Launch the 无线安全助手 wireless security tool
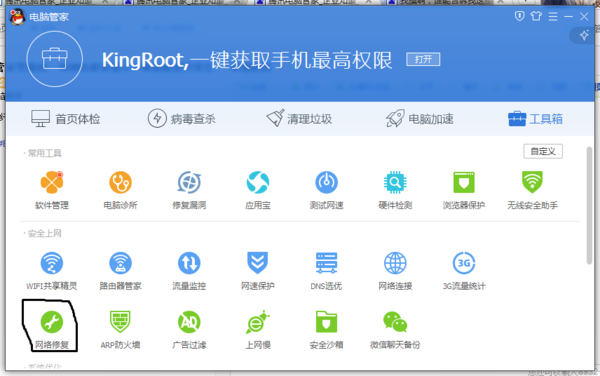 point(532,190)
